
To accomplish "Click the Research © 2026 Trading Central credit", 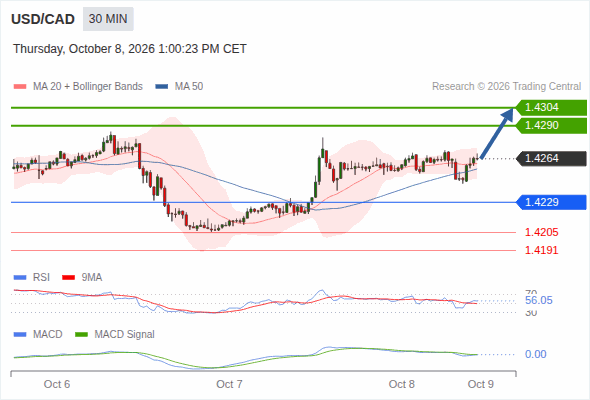I will coord(506,87).
